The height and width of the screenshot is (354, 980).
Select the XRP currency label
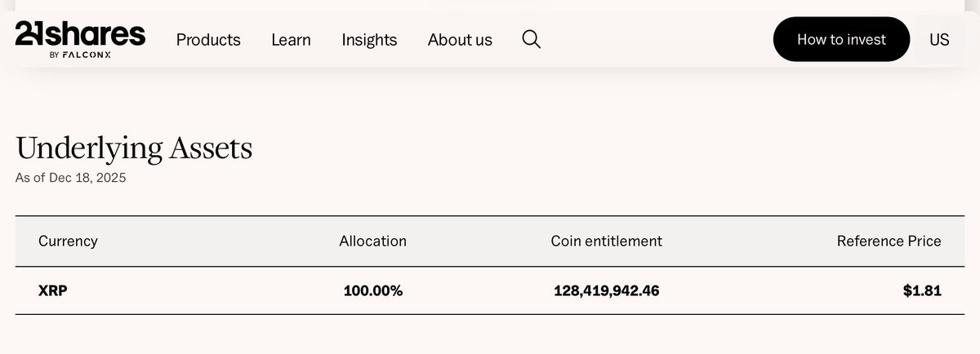(x=52, y=290)
